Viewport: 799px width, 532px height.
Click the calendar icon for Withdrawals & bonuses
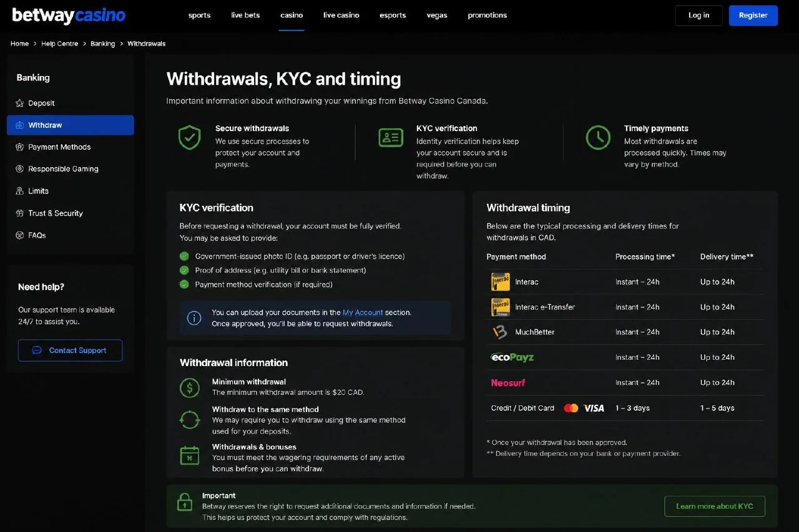[190, 455]
